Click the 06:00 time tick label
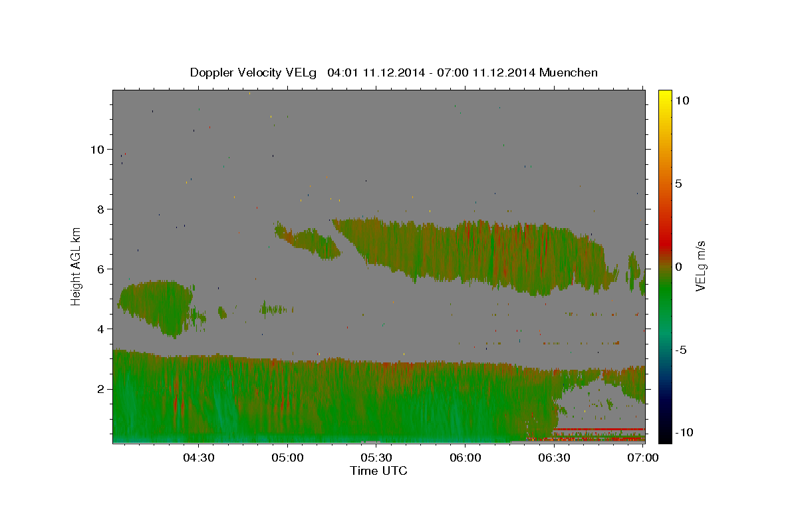This screenshot has width=798, height=532. [465, 458]
